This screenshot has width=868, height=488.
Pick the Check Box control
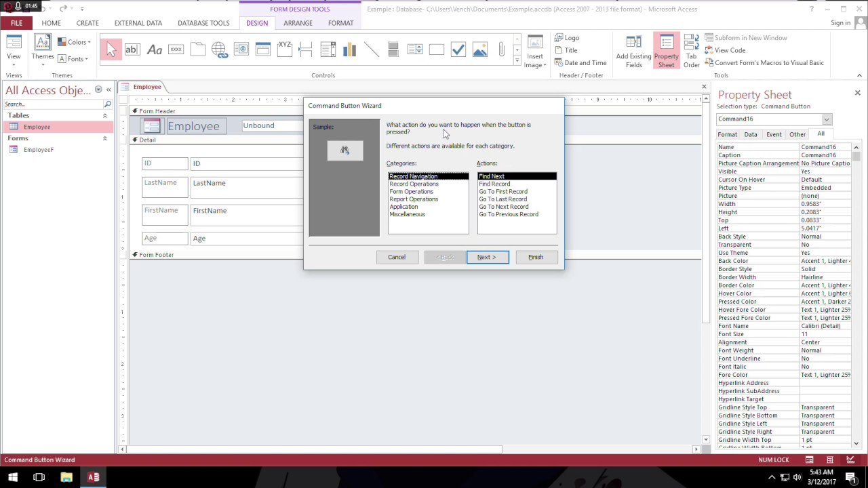pos(458,49)
